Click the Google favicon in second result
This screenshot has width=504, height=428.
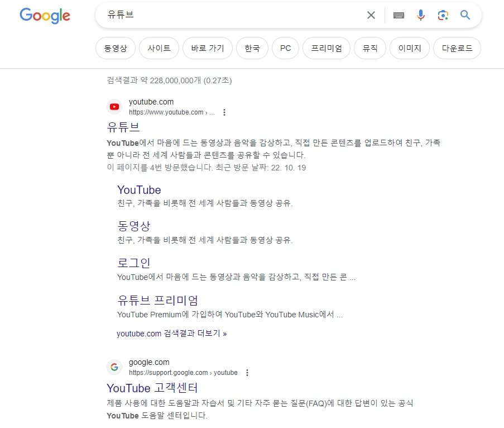click(114, 367)
